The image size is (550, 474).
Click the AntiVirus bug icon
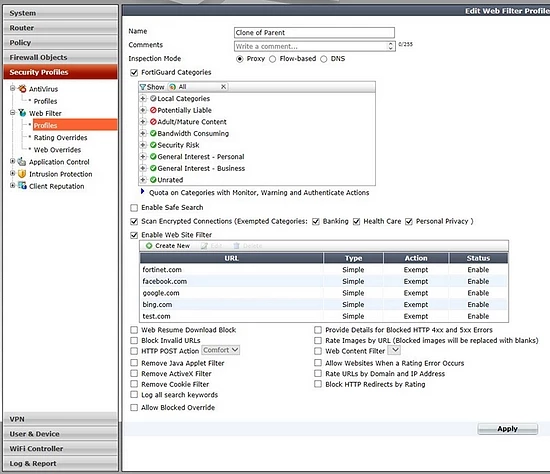[22, 88]
